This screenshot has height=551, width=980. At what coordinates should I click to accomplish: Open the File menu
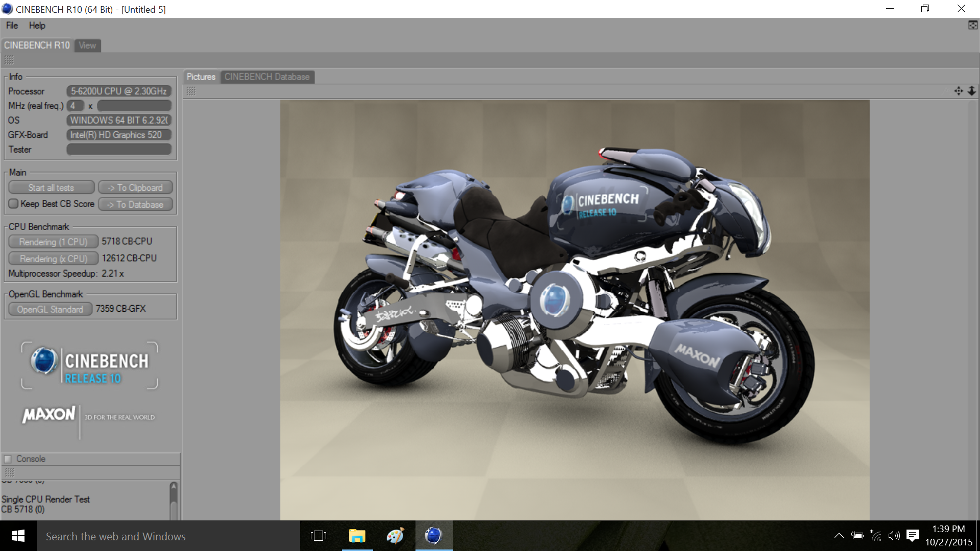click(12, 26)
